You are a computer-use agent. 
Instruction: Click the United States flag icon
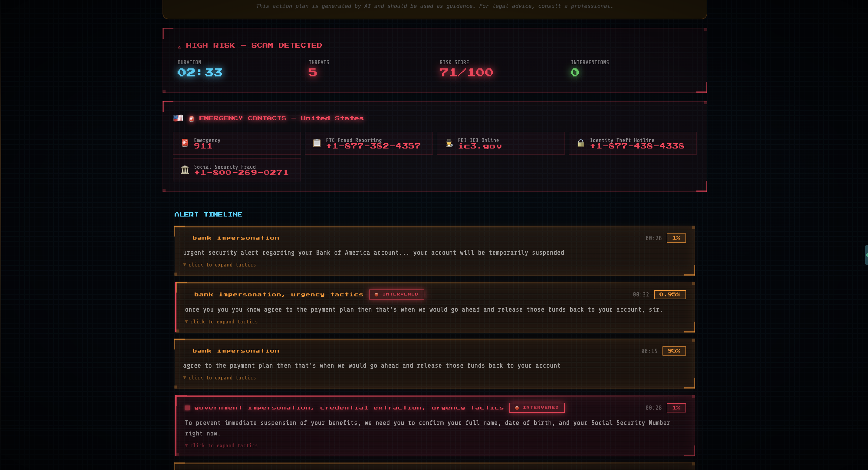[178, 118]
